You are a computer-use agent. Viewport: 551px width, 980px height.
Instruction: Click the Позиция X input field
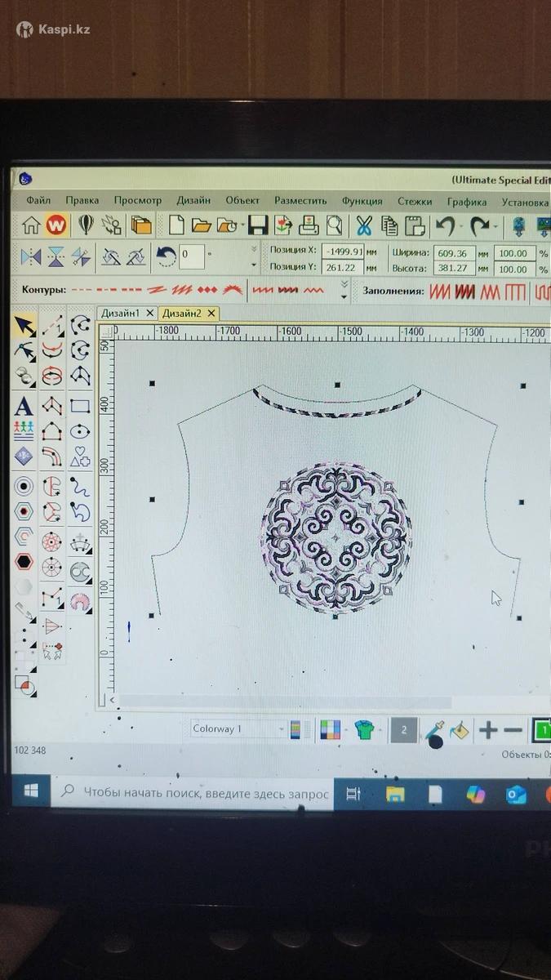(x=342, y=252)
